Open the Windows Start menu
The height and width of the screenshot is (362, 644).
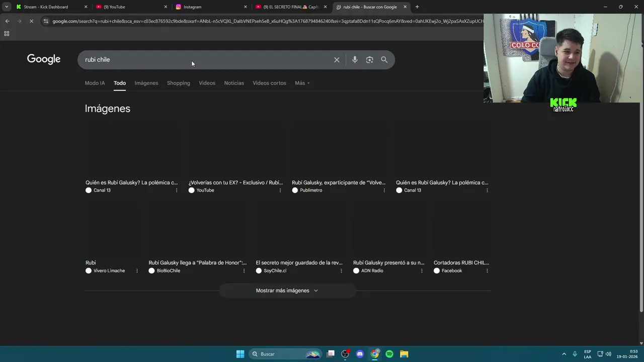pyautogui.click(x=240, y=354)
